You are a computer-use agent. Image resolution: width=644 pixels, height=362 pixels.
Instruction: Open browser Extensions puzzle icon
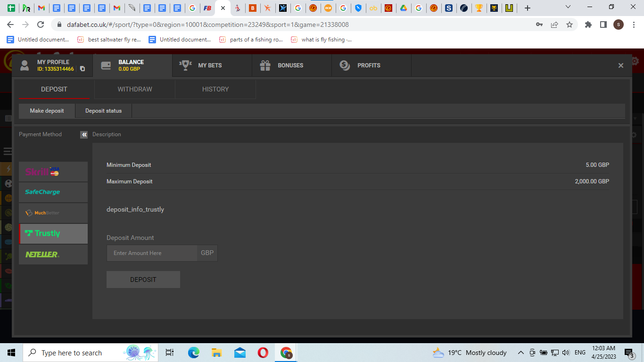(588, 25)
